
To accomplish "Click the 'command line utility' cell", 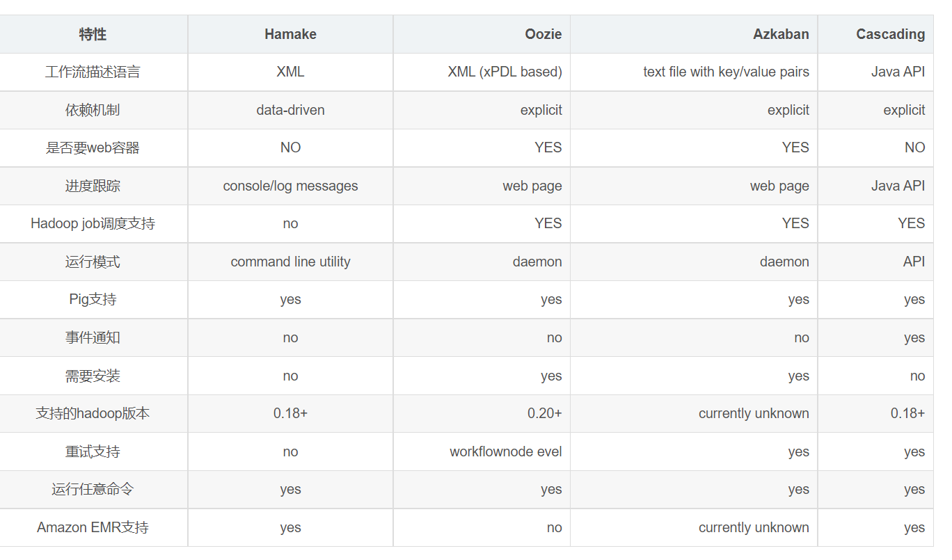I will coord(290,262).
